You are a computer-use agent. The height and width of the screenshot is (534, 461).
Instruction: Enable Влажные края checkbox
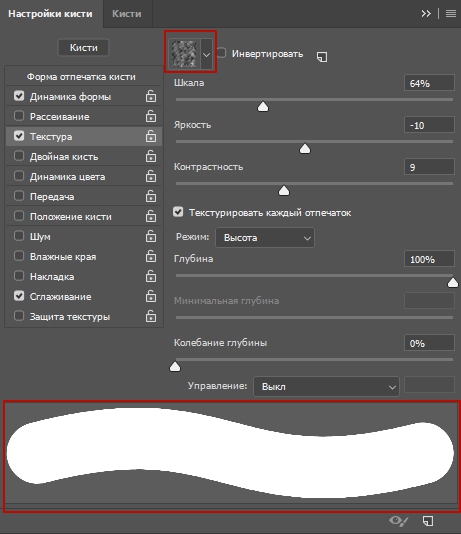point(19,256)
